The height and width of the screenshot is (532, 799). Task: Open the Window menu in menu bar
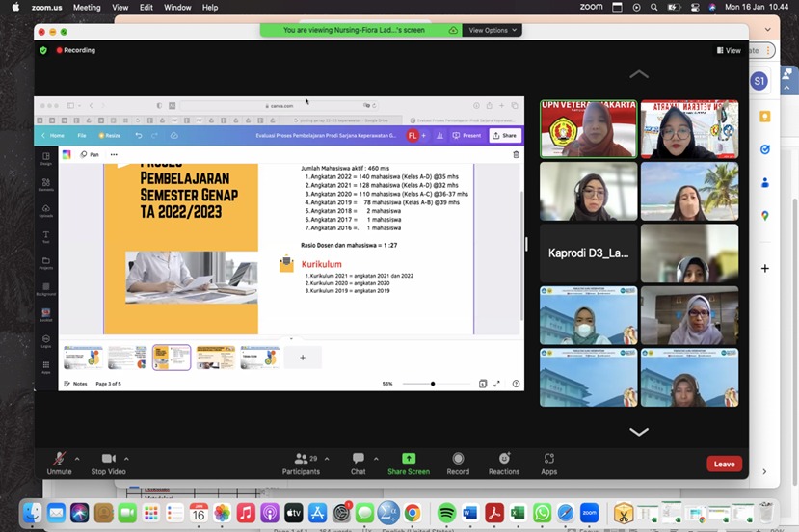(x=177, y=7)
